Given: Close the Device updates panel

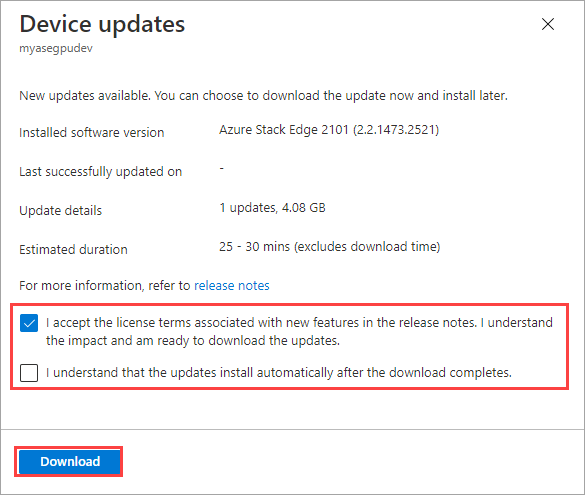Looking at the screenshot, I should (548, 24).
